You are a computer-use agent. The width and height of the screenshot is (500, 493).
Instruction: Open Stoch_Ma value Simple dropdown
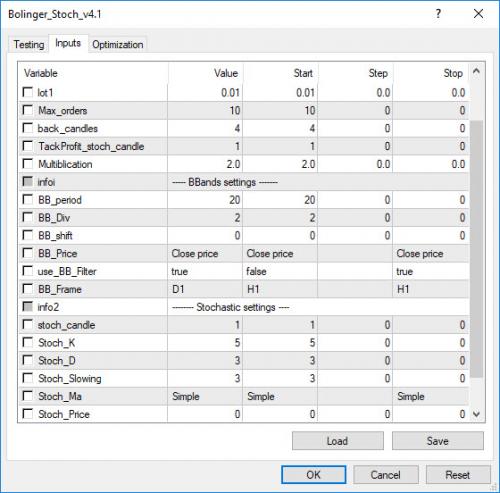click(x=205, y=396)
